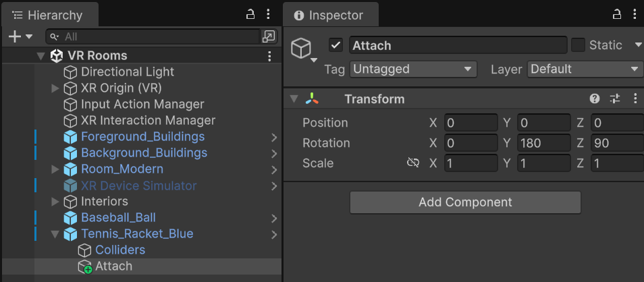Select the Hierarchy tab
The width and height of the screenshot is (644, 282).
pos(47,15)
